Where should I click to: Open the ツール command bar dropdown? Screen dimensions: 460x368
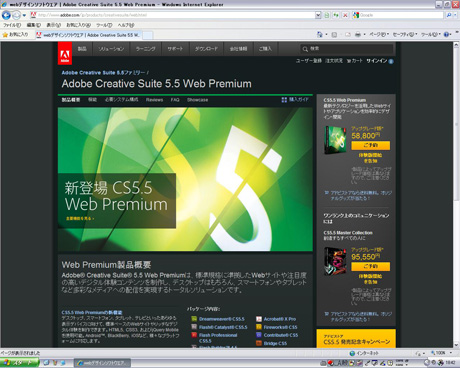pyautogui.click(x=431, y=34)
